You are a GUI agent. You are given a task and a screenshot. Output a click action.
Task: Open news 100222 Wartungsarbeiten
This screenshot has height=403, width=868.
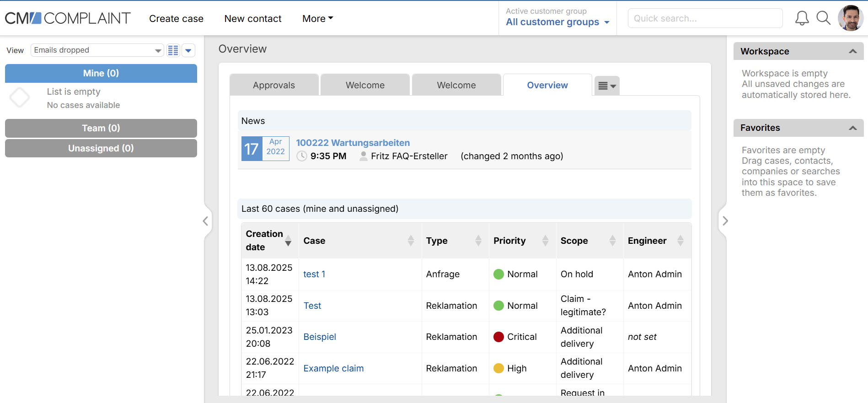coord(353,143)
